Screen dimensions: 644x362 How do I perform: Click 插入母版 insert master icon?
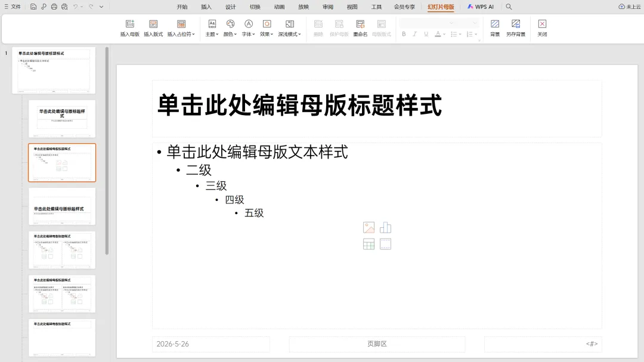point(130,28)
